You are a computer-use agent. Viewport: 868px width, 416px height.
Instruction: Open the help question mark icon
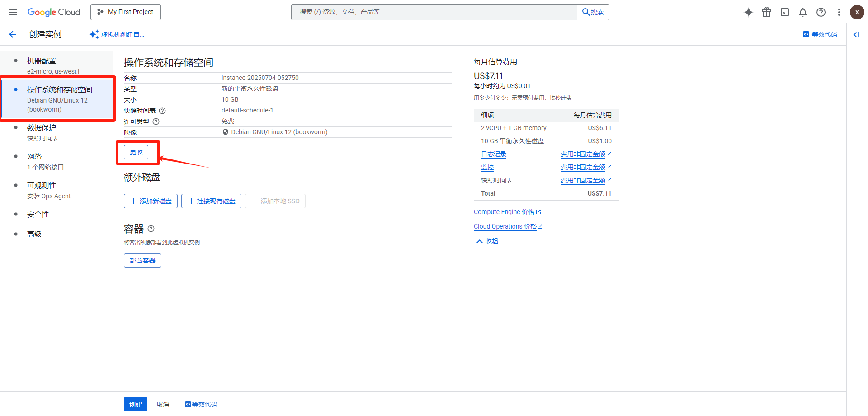pos(821,12)
